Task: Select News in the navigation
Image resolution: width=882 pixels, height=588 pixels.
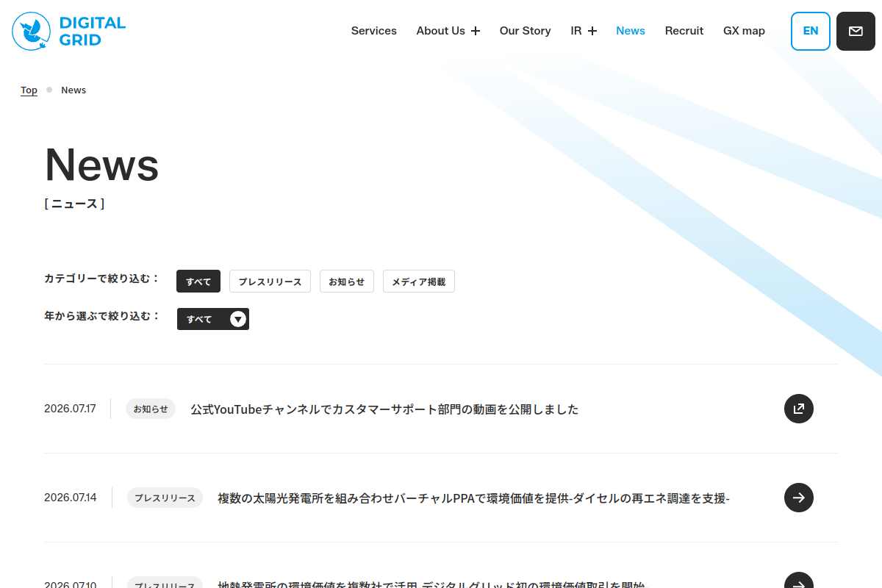Action: coord(631,31)
